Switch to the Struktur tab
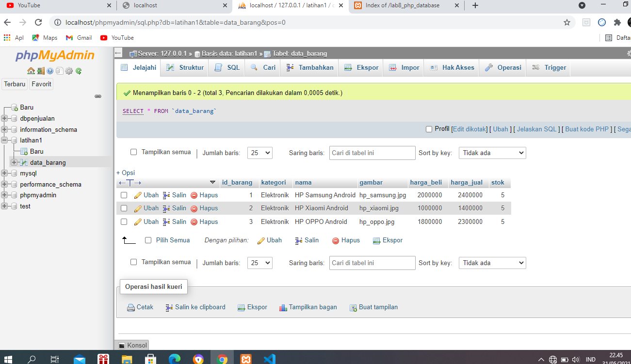 point(184,67)
